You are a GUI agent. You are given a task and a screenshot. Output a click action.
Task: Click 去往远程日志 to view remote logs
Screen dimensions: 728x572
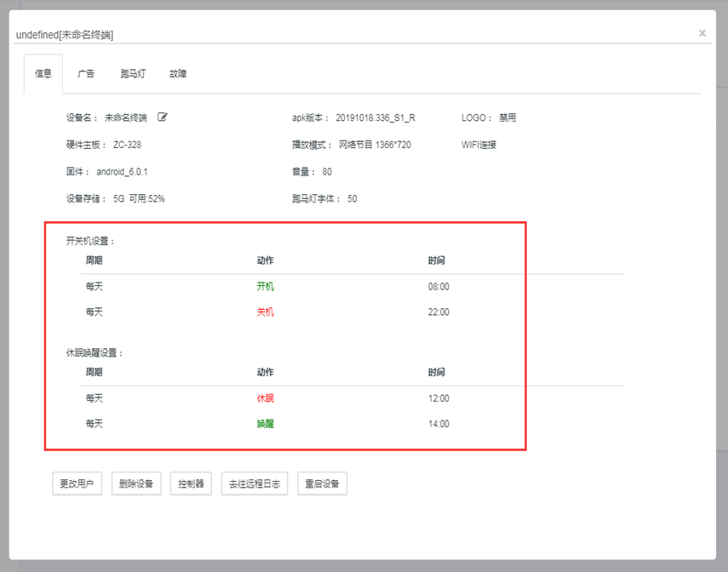[255, 483]
